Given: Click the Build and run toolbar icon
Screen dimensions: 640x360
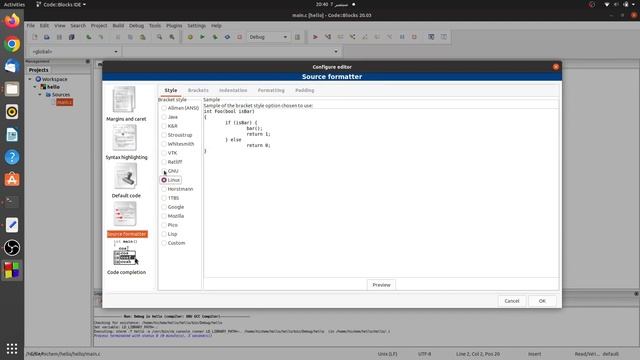Looking at the screenshot, I should pos(215,37).
